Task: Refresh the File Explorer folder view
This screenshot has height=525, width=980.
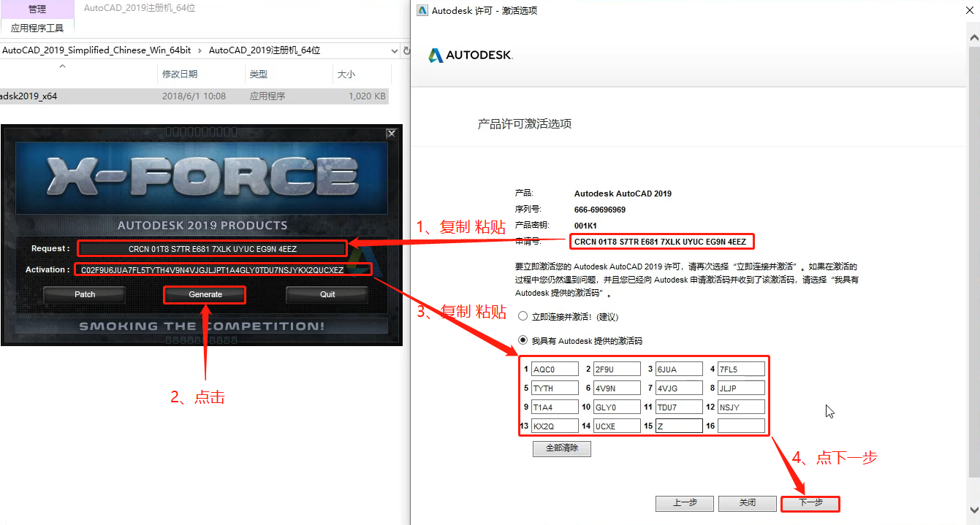Action: (x=406, y=50)
